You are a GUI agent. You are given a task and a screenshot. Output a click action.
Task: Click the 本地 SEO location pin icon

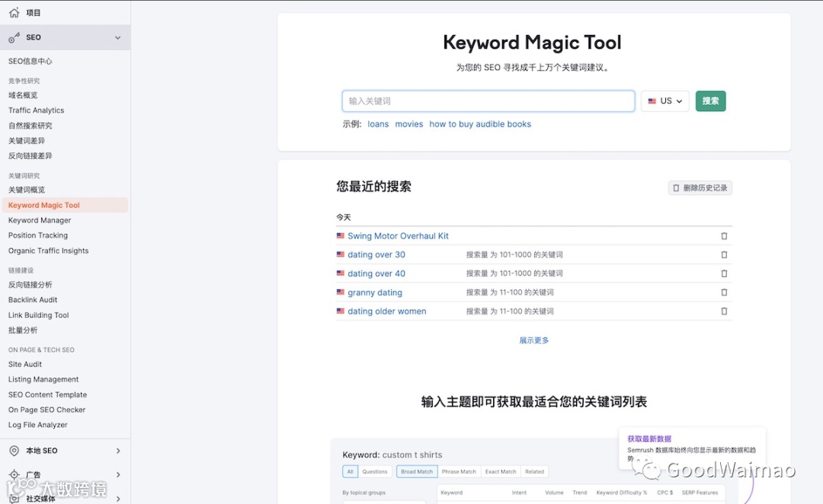[x=14, y=451]
